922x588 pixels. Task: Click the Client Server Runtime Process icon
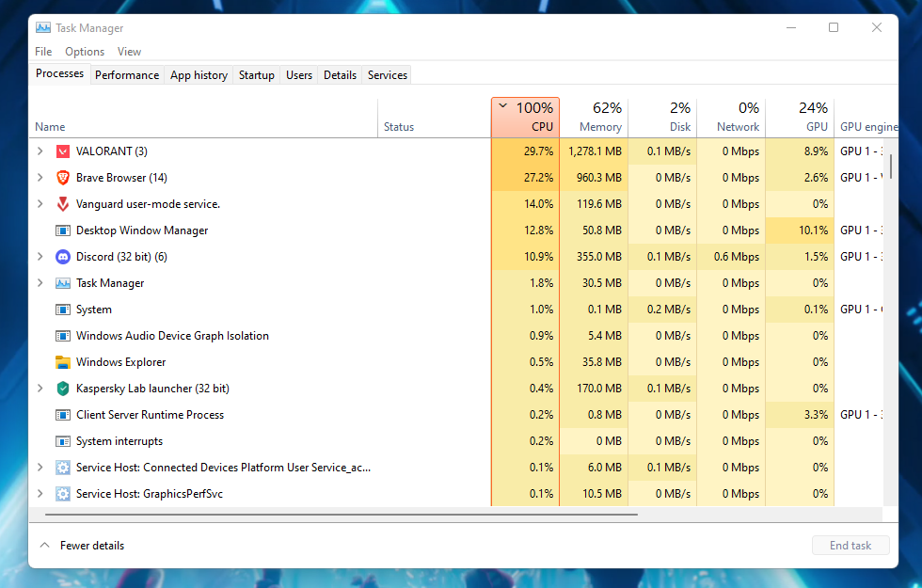click(x=63, y=415)
